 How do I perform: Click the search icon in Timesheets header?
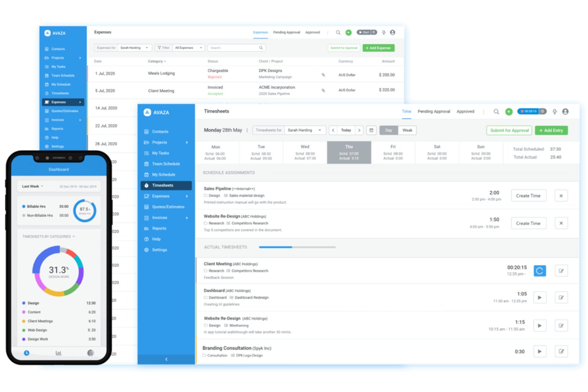(x=496, y=112)
